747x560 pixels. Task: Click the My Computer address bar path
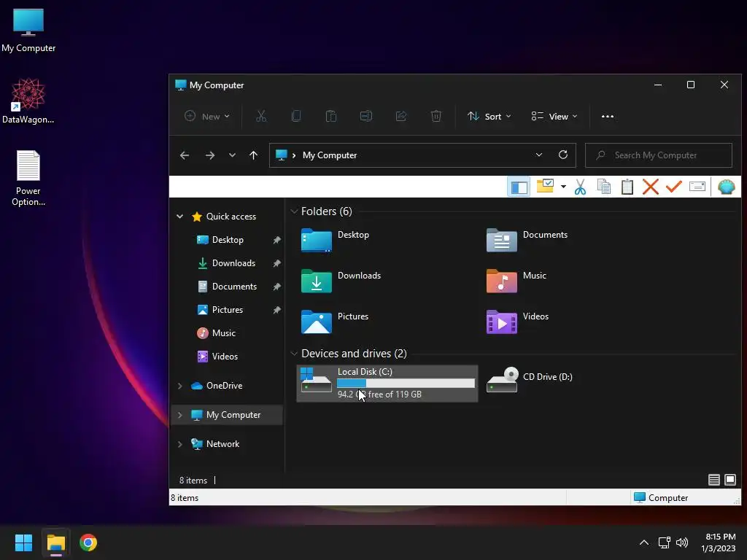pos(330,155)
